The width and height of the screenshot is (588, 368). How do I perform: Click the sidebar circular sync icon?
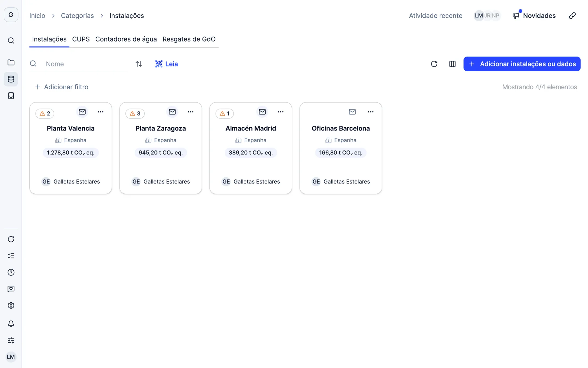[x=11, y=239]
